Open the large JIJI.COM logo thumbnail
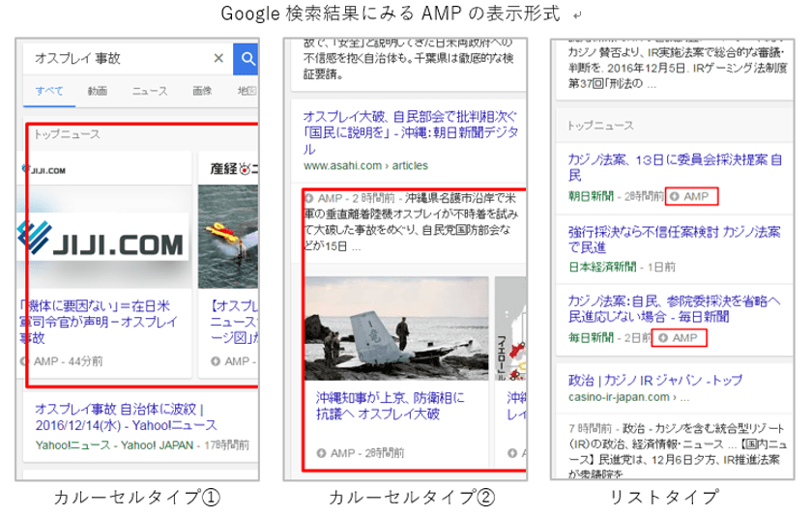812x516 pixels. [x=103, y=237]
